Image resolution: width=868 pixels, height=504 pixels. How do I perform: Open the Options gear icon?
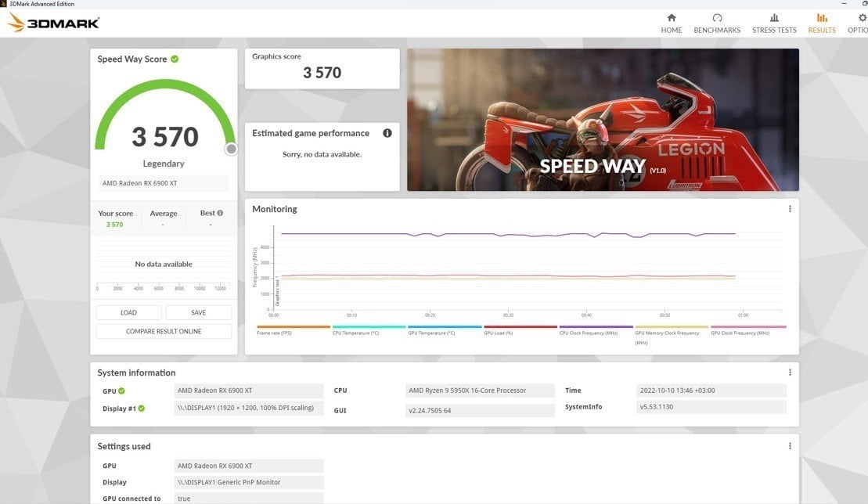(x=863, y=18)
